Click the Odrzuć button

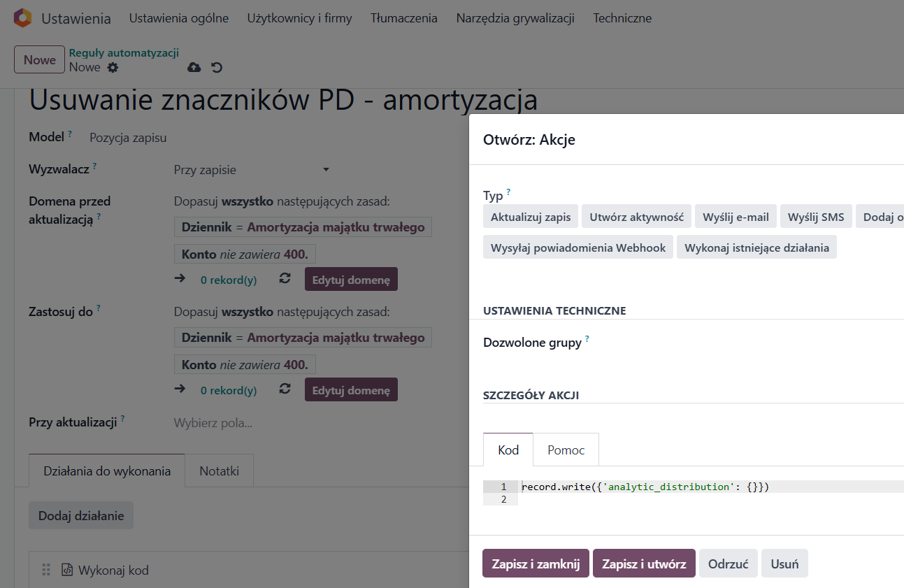point(729,564)
